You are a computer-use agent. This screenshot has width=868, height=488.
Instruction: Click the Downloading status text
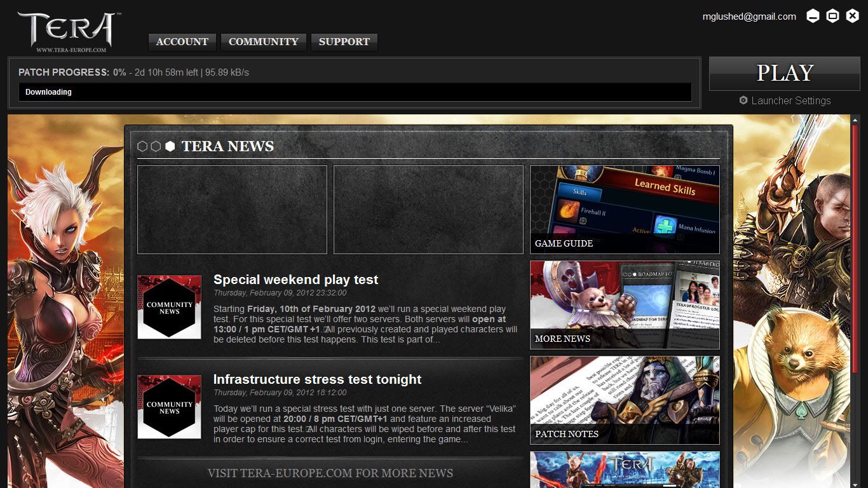(48, 92)
